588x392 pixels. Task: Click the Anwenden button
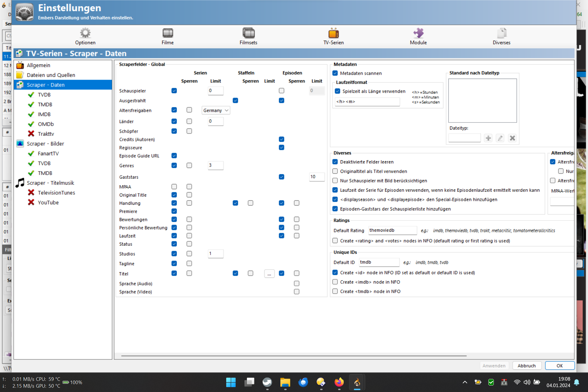pos(494,366)
